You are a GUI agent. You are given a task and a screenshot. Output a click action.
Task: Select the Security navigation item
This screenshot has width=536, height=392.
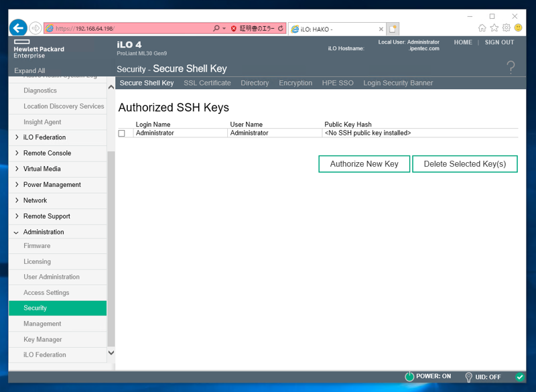58,308
